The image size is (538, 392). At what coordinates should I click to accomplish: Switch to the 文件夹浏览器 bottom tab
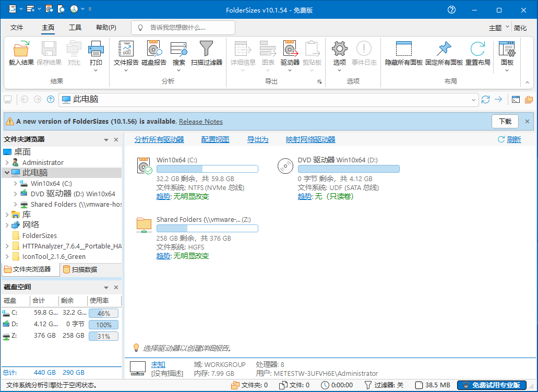pos(30,269)
